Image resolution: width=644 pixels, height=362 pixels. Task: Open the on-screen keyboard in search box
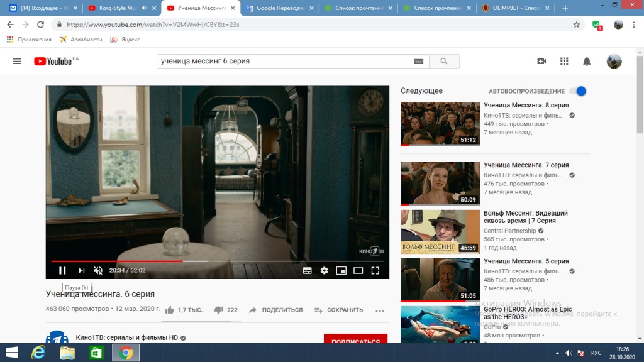pos(419,61)
